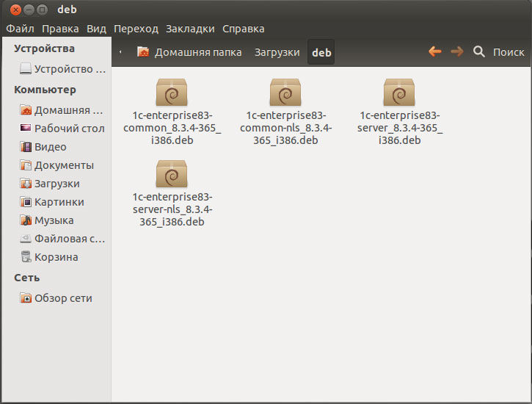Open the Правка menu
Image resolution: width=532 pixels, height=404 pixels.
tap(60, 29)
